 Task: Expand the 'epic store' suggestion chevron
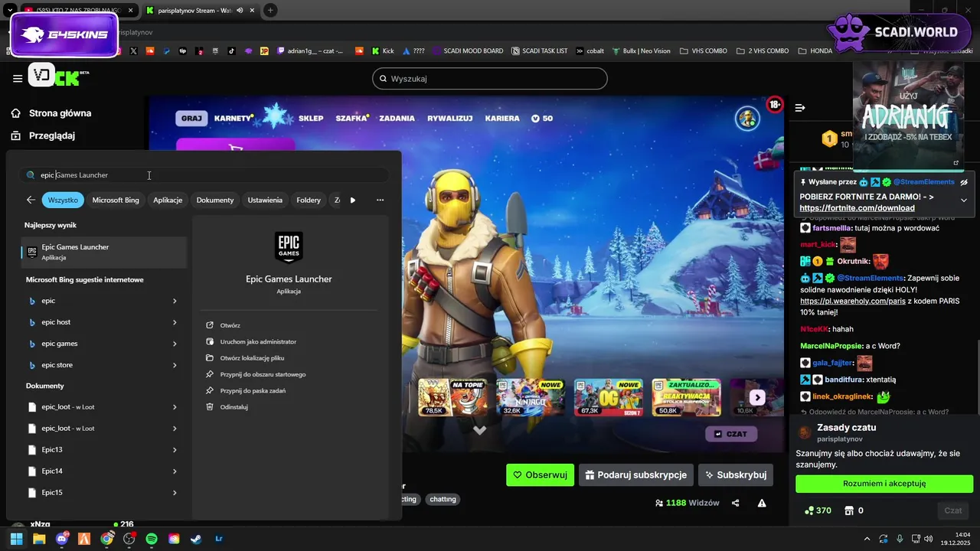click(175, 365)
